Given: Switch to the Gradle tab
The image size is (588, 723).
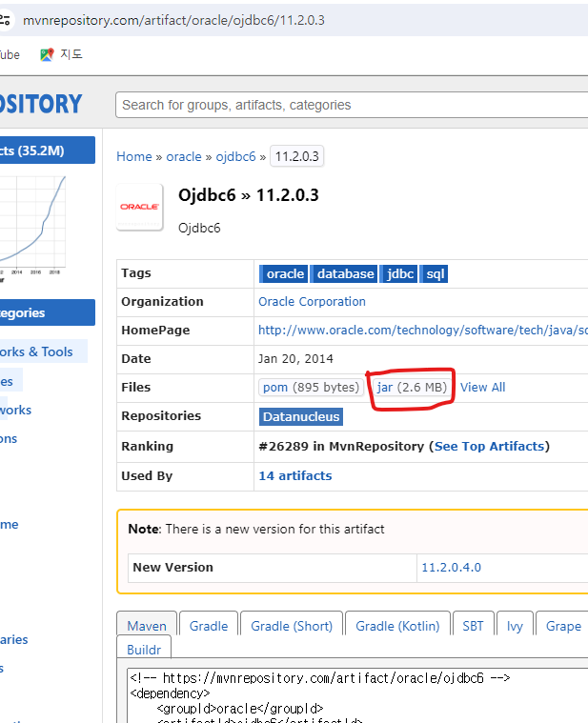Looking at the screenshot, I should point(209,626).
